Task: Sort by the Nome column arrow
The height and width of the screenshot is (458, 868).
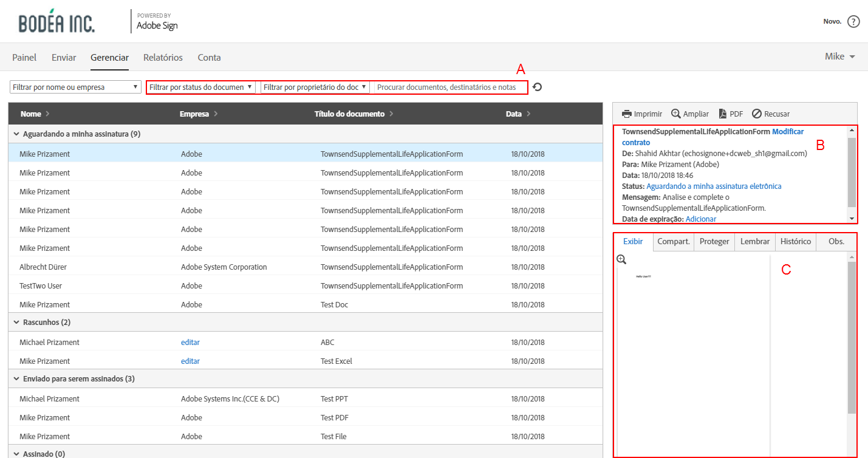Action: tap(47, 114)
